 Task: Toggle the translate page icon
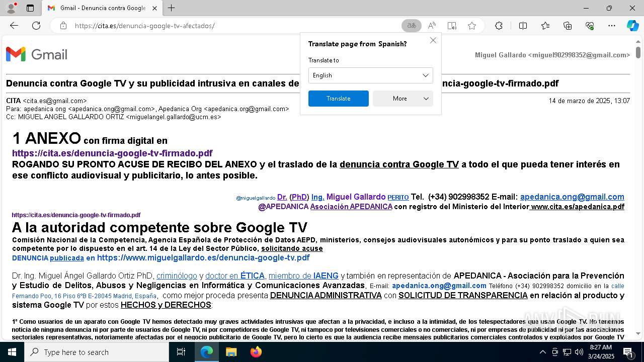tap(412, 26)
